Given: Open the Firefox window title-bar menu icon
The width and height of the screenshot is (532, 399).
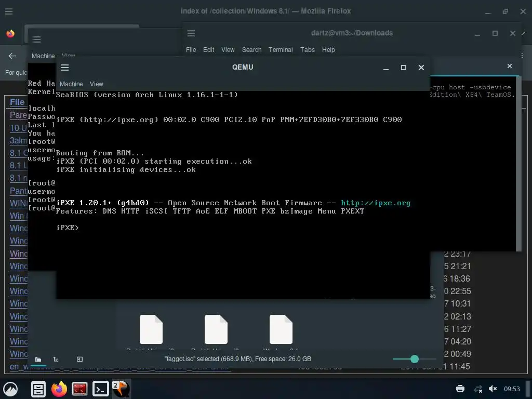Looking at the screenshot, I should [x=9, y=11].
